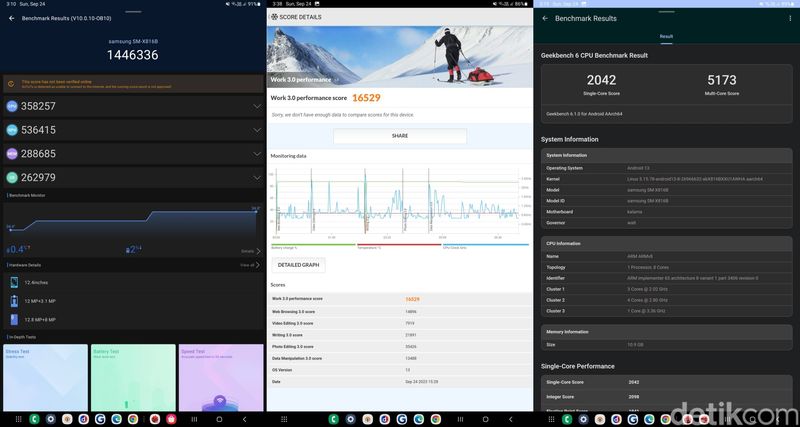
Task: Tap the Multi-Core Score 5173 value
Action: [722, 80]
